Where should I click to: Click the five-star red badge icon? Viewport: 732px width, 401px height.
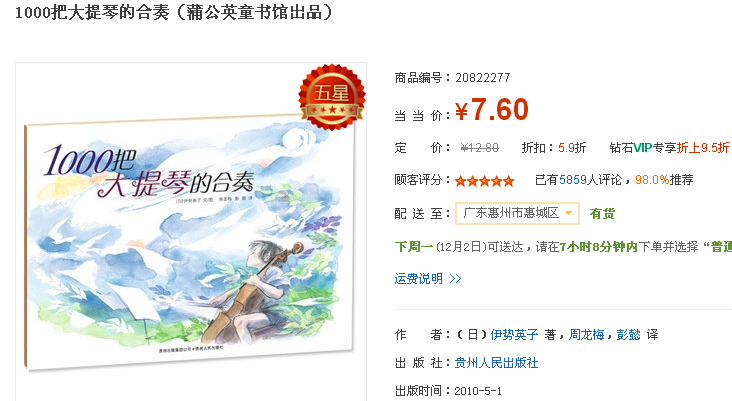(332, 98)
